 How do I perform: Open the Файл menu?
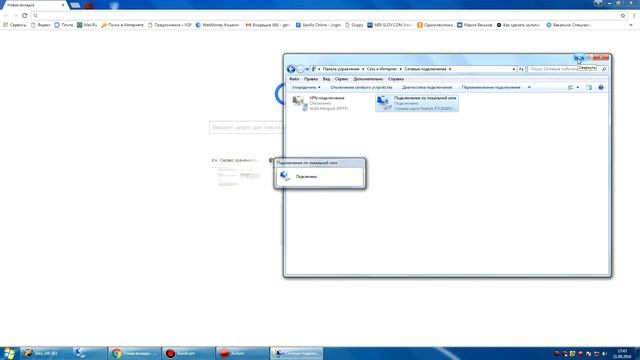coord(294,79)
